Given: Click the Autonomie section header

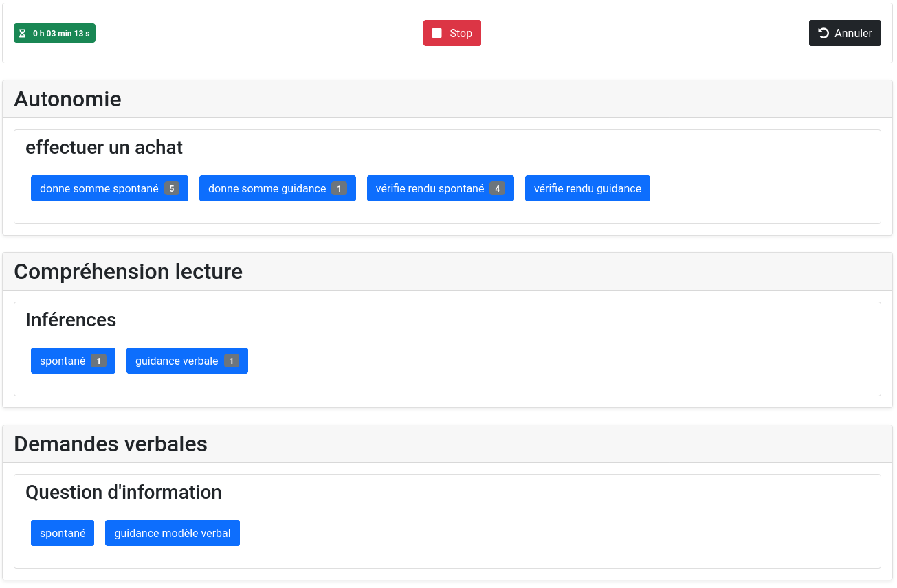Looking at the screenshot, I should coord(447,99).
